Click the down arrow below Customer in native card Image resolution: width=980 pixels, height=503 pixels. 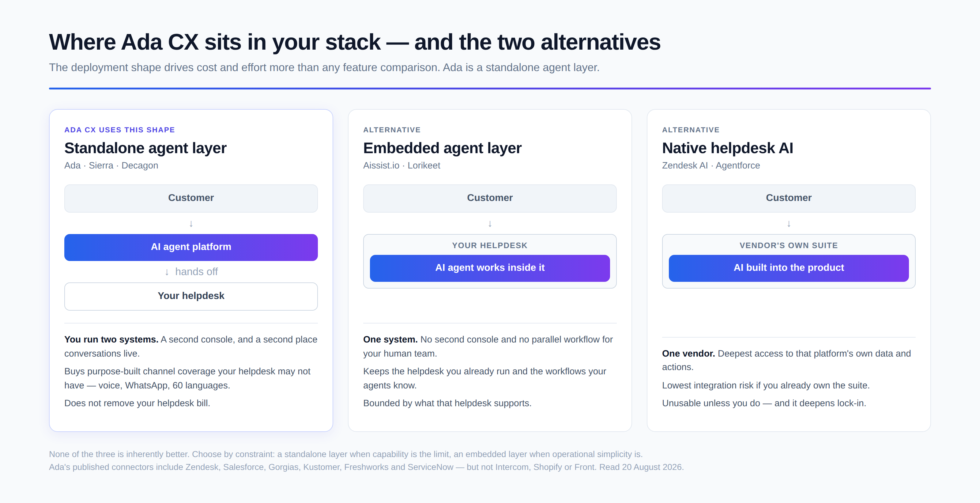789,224
